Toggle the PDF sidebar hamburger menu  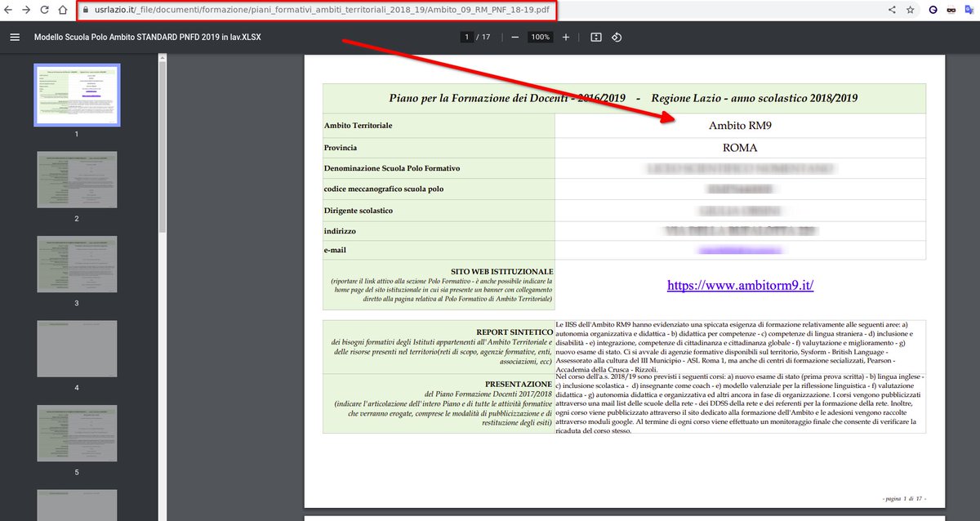(15, 38)
